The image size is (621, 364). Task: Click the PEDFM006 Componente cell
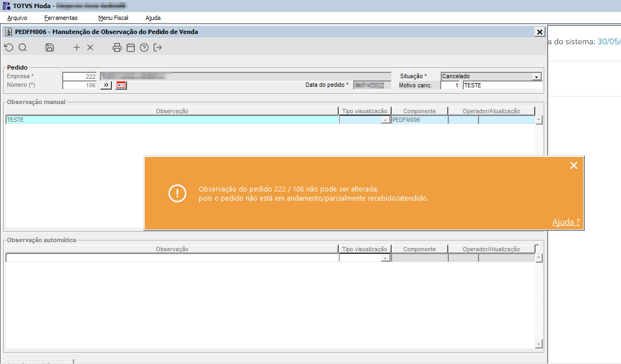(420, 120)
